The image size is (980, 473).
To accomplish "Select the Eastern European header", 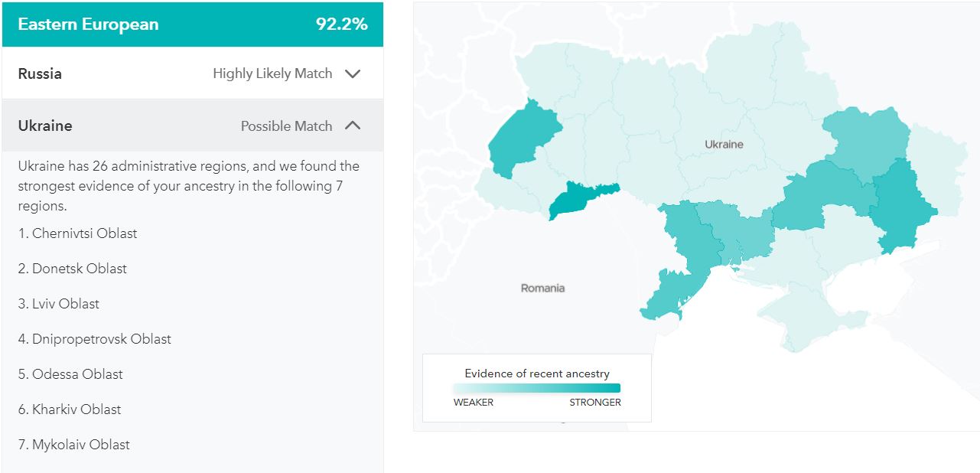I will pos(193,24).
